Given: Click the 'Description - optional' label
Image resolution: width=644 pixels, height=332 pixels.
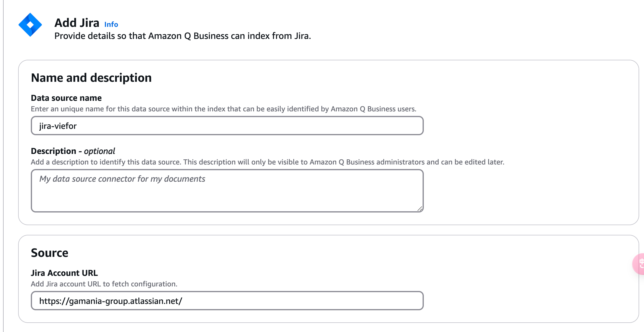Looking at the screenshot, I should click(73, 151).
